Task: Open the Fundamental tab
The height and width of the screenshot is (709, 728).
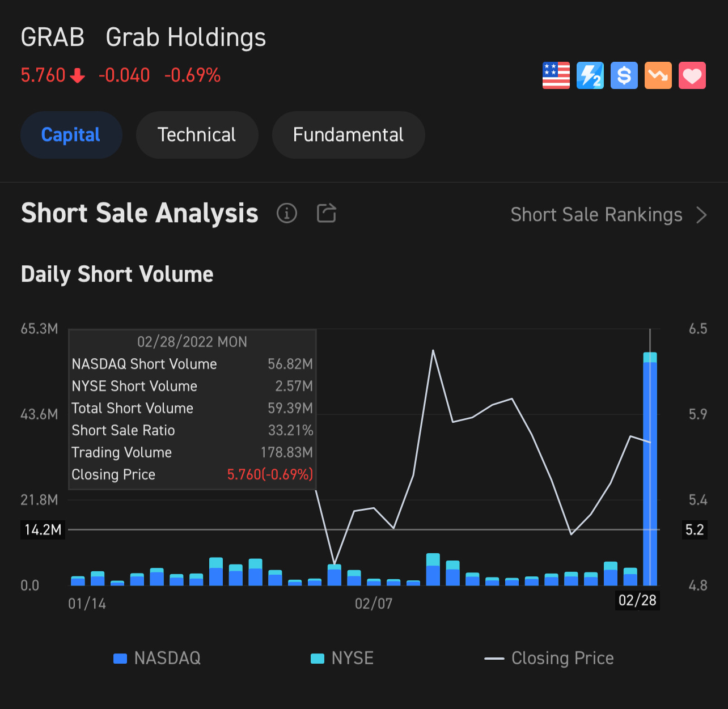Action: pyautogui.click(x=349, y=135)
